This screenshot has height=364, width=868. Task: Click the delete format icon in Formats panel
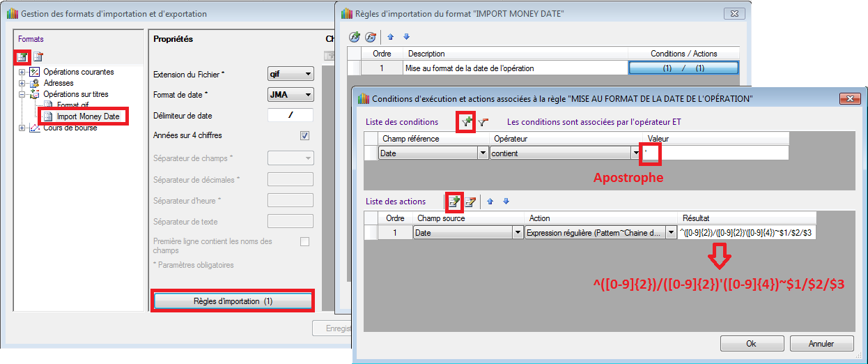click(x=38, y=56)
